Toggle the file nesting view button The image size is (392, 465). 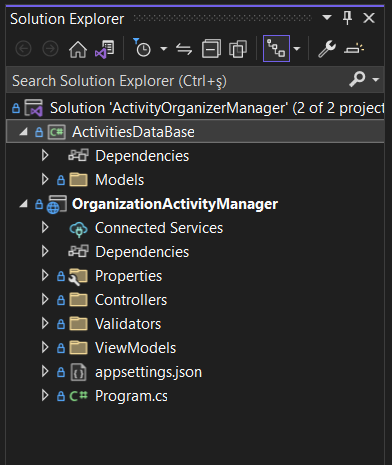276,49
